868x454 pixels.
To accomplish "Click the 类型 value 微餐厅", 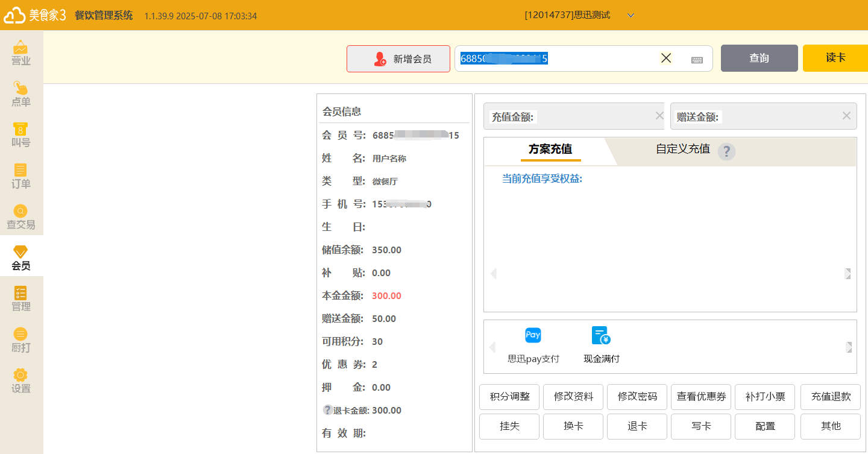I will click(x=385, y=181).
